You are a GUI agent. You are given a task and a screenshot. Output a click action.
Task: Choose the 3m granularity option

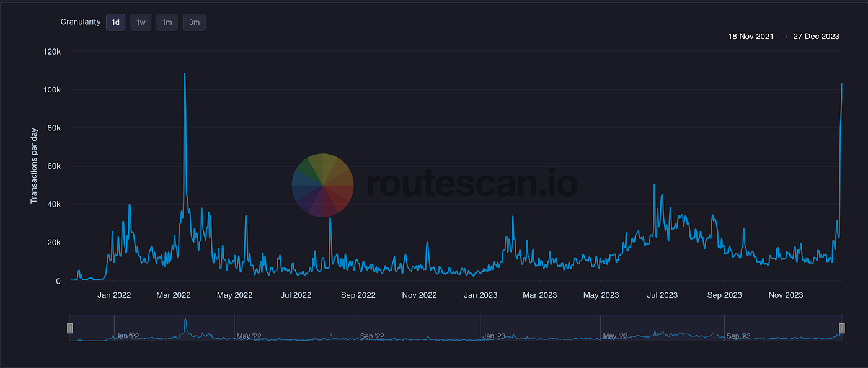click(194, 22)
